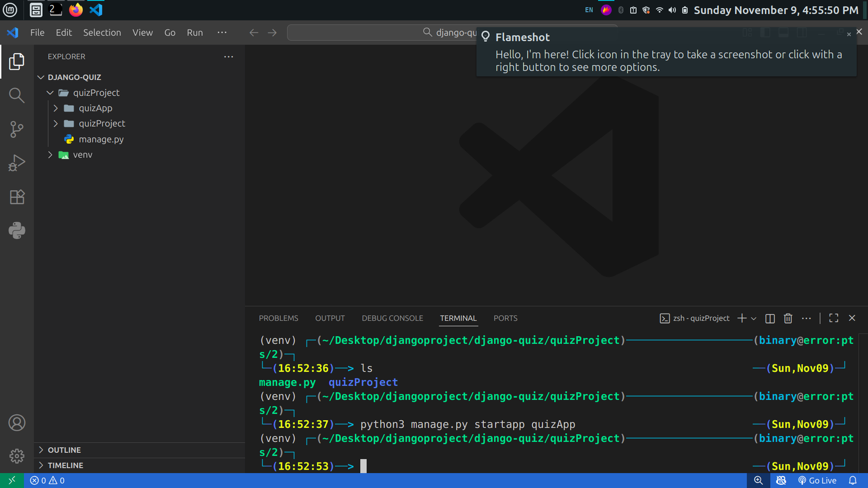Screen dimensions: 868x488
Task: Open the Python sidebar panel
Action: 17,230
